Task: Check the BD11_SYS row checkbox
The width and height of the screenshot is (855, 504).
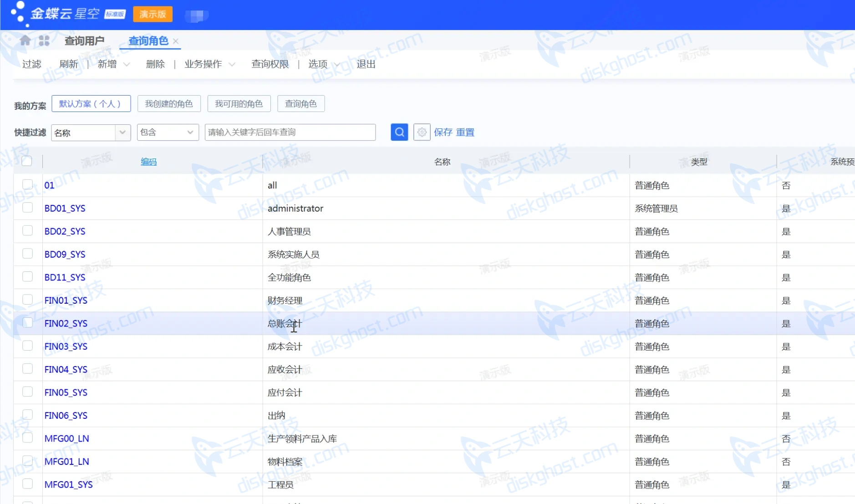Action: click(x=27, y=276)
